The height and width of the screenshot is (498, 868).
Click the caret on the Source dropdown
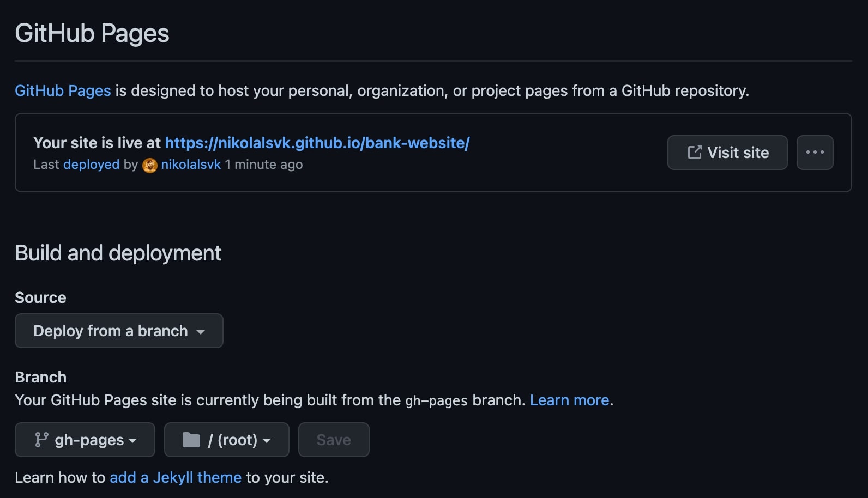pyautogui.click(x=201, y=332)
